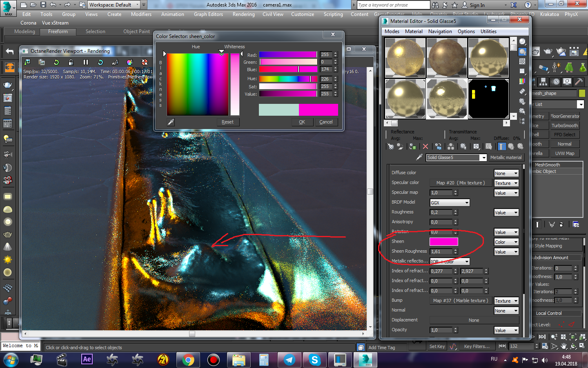Viewport: 588px width, 368px height.
Task: Click Key Mode toggle icon
Action: [502, 346]
